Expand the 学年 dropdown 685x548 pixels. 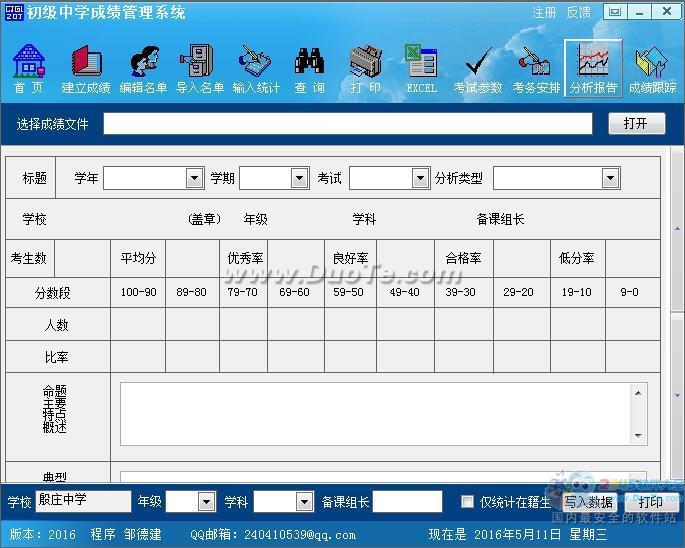(194, 178)
